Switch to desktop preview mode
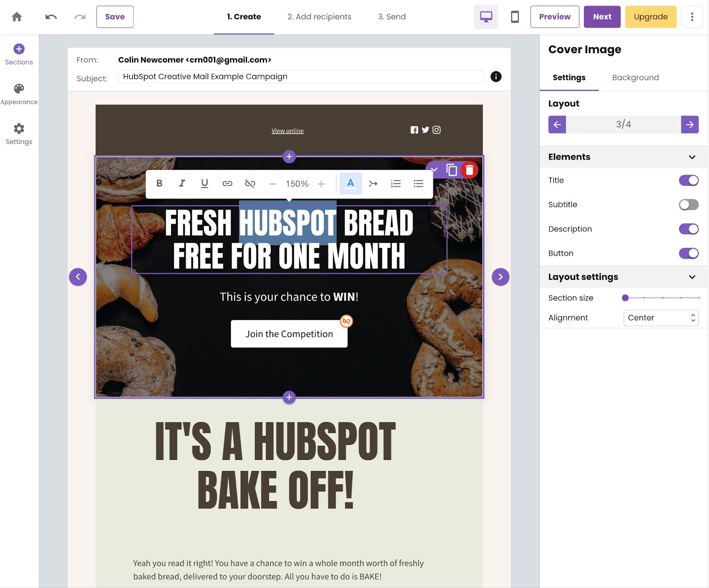 click(486, 17)
